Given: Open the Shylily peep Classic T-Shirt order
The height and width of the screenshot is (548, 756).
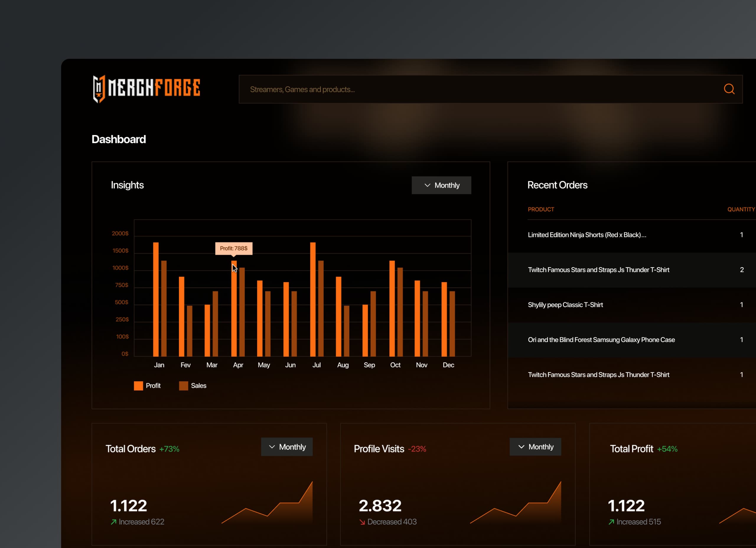Looking at the screenshot, I should click(x=565, y=304).
